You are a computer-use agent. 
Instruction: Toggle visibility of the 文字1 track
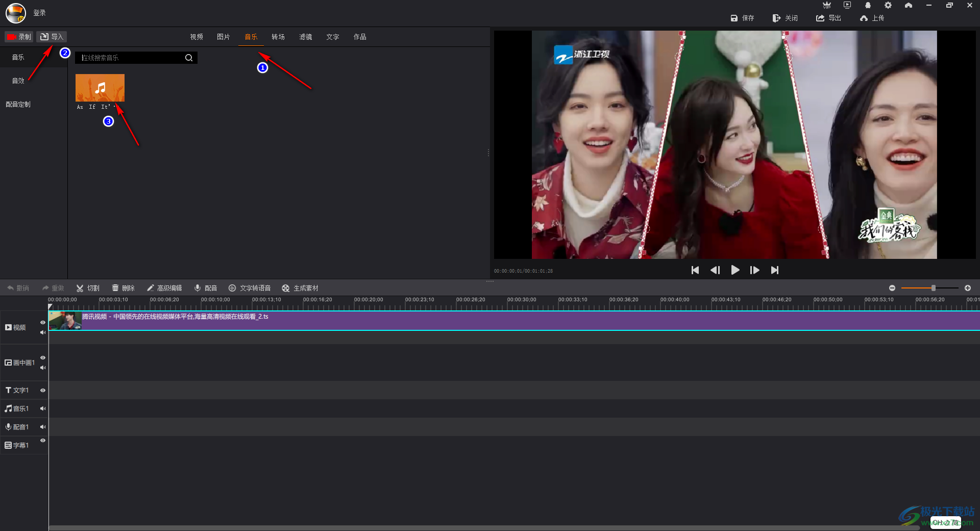pos(43,390)
